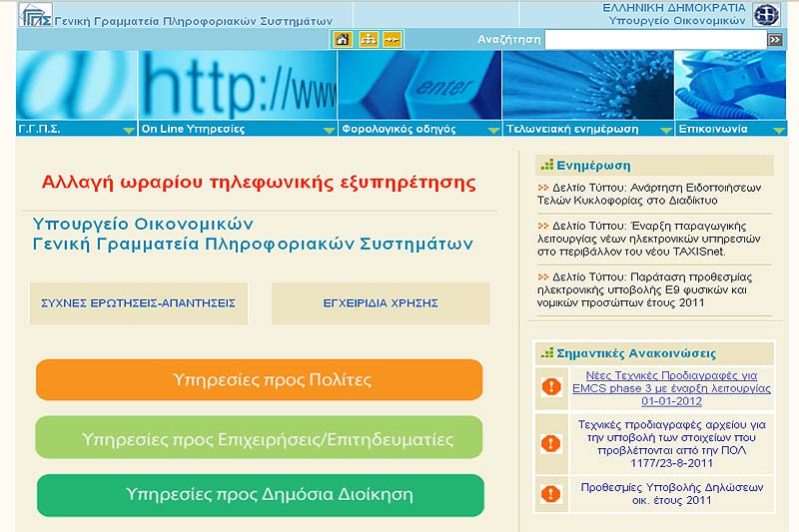
Task: Click the search go arrow button
Action: (x=775, y=39)
